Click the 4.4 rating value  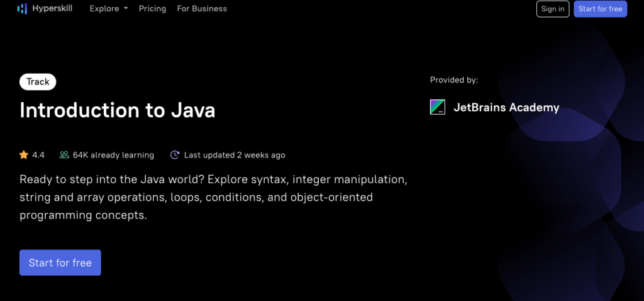(x=38, y=155)
